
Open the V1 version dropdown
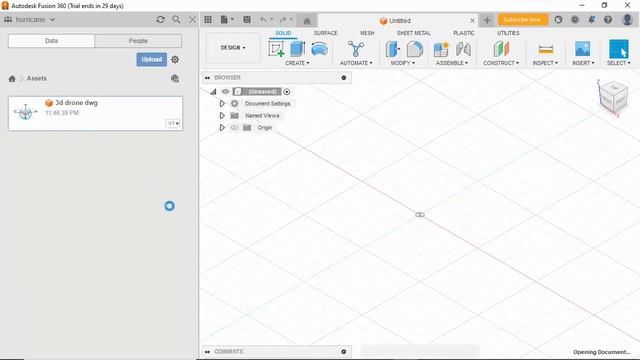coord(173,123)
